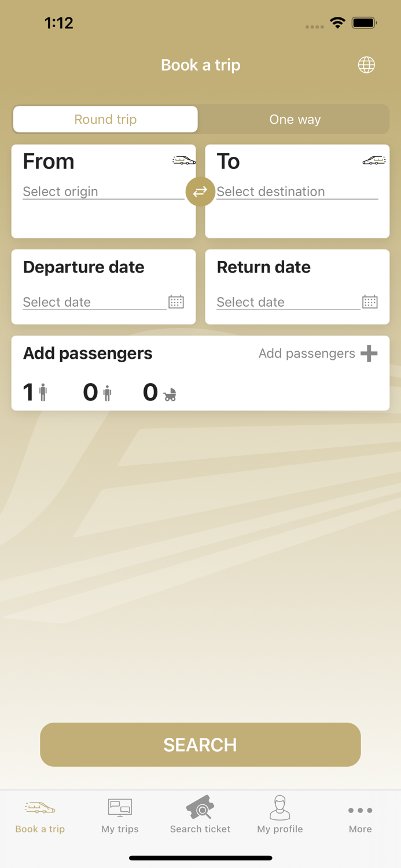This screenshot has height=868, width=401.
Task: Tap the departing train icon in From card
Action: pos(183,160)
